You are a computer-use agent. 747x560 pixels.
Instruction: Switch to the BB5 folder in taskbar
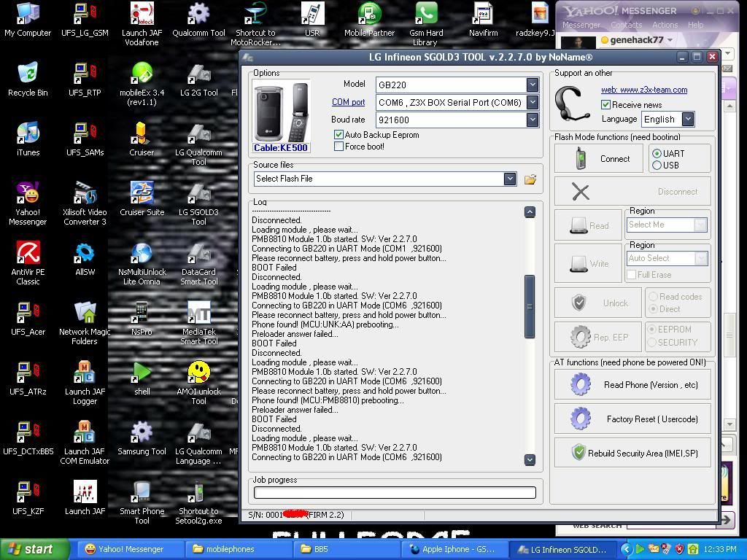pyautogui.click(x=348, y=549)
